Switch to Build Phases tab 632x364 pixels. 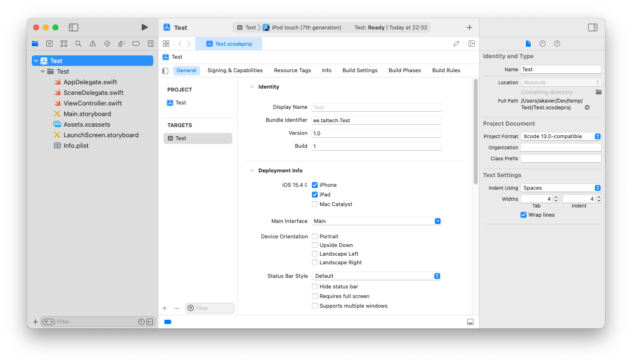pyautogui.click(x=405, y=70)
